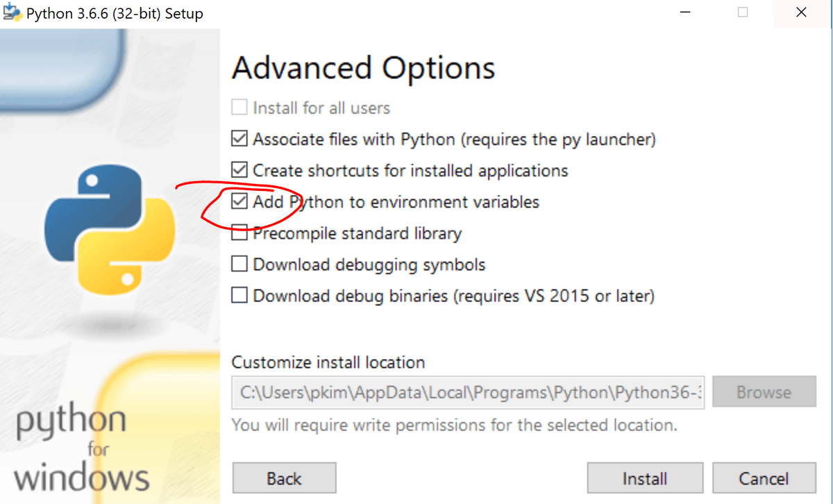Click the Customize install location label
This screenshot has width=833, height=504.
coord(328,362)
